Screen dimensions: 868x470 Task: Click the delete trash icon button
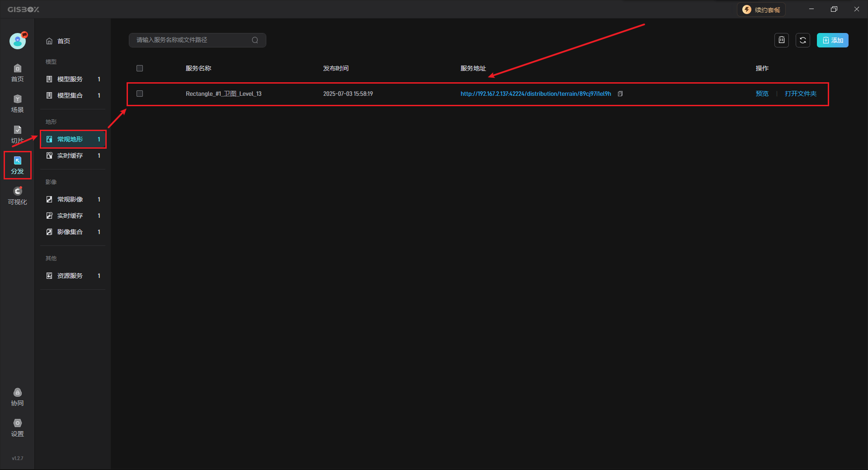[x=782, y=40]
